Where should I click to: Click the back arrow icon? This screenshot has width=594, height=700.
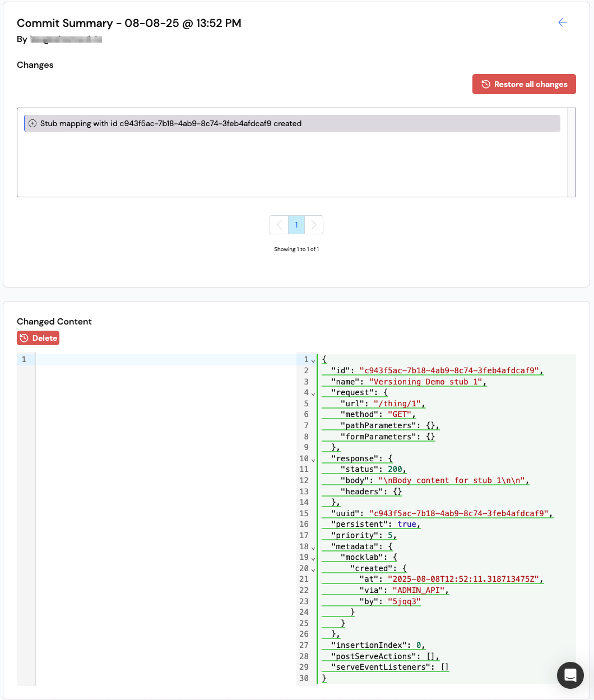pos(563,22)
